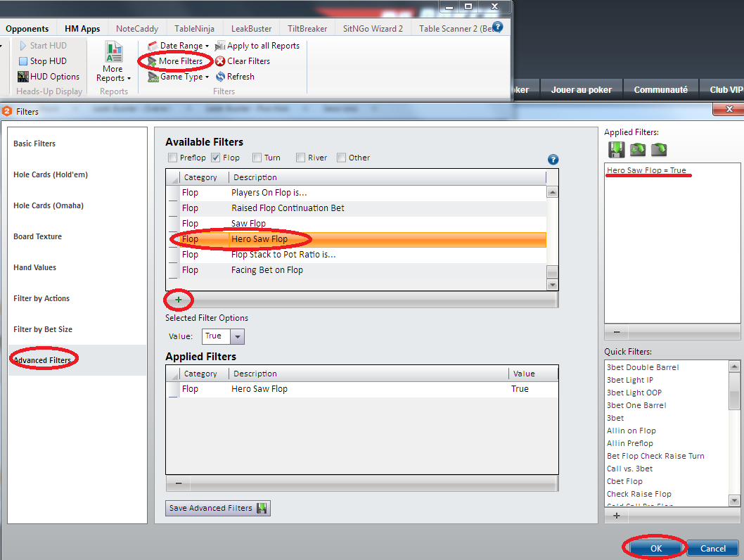
Task: Open the Game Type dropdown
Action: pyautogui.click(x=178, y=77)
